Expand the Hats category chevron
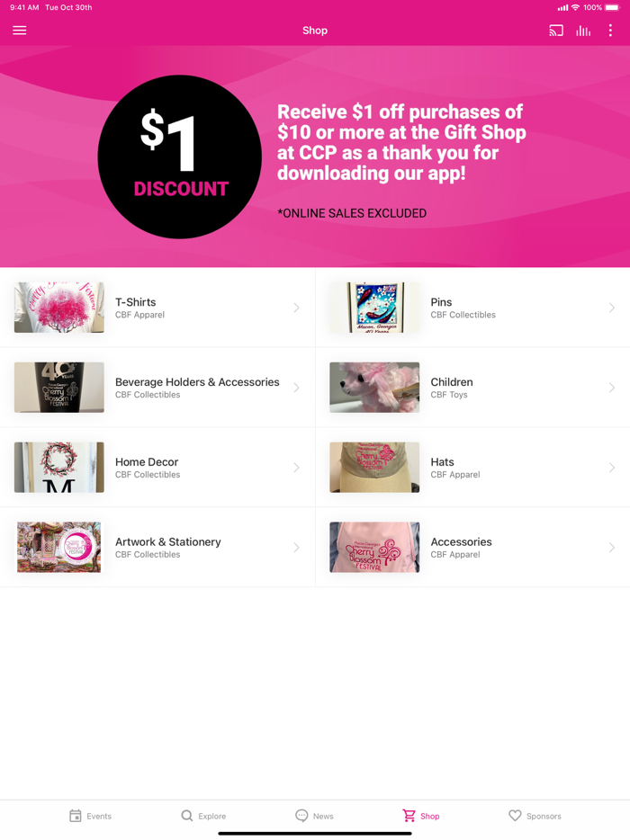The height and width of the screenshot is (840, 630). coord(612,468)
